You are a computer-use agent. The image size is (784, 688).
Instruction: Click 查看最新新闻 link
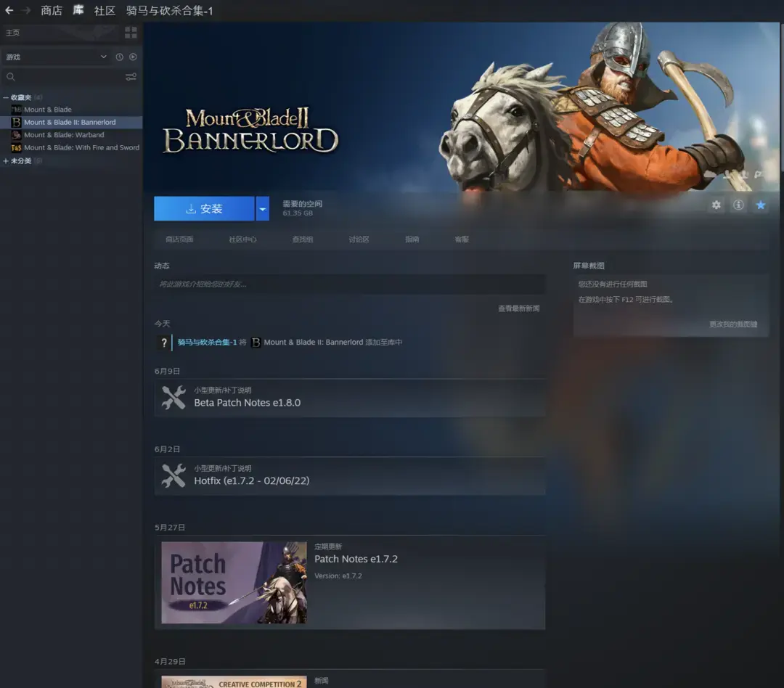pos(519,308)
